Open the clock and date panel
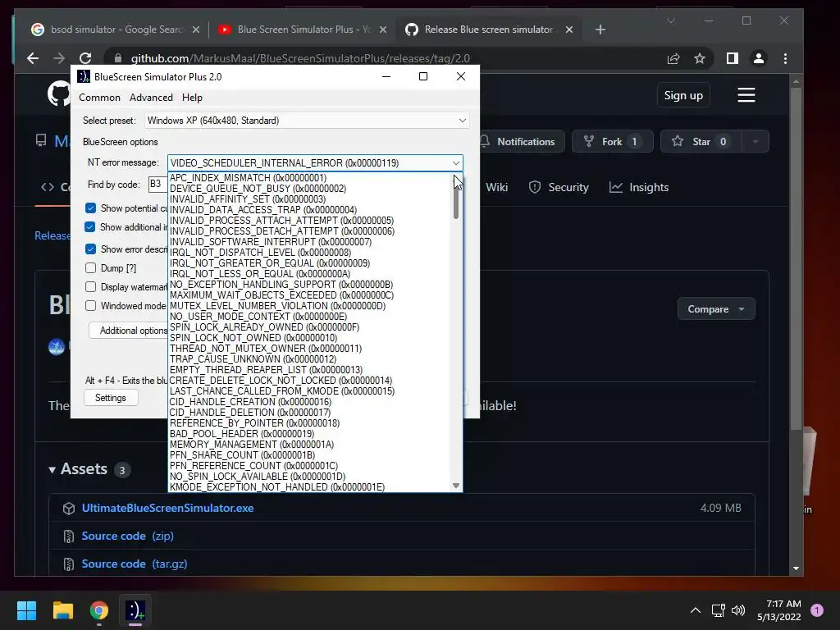840x630 pixels. click(x=779, y=610)
